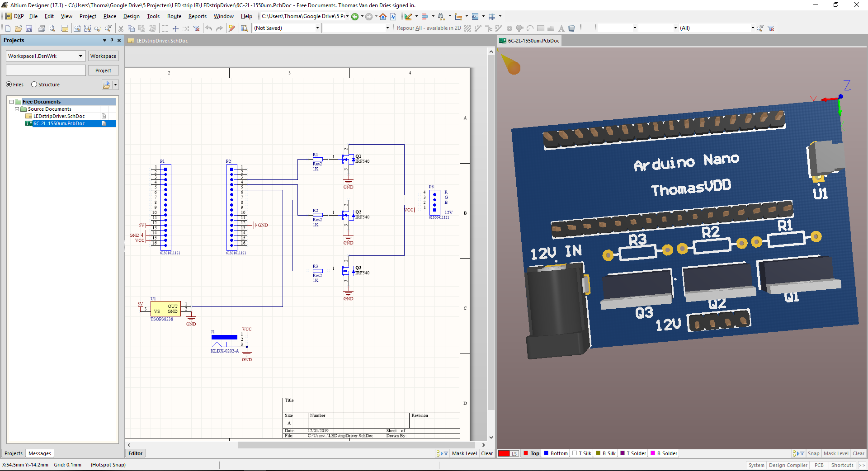This screenshot has height=471, width=868.
Task: Click the Undo icon in the toolbar
Action: click(208, 28)
